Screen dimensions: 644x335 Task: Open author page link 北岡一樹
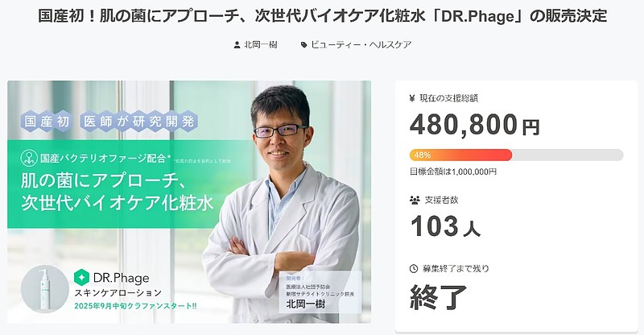coord(260,45)
